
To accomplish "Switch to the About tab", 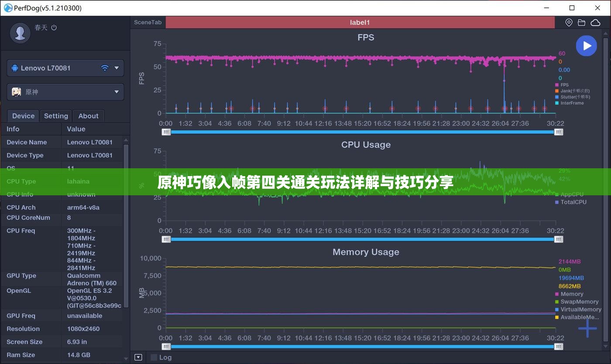I will [88, 116].
